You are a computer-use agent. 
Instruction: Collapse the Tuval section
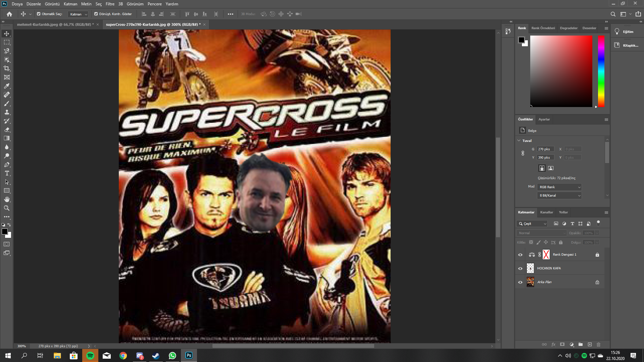pyautogui.click(x=519, y=141)
